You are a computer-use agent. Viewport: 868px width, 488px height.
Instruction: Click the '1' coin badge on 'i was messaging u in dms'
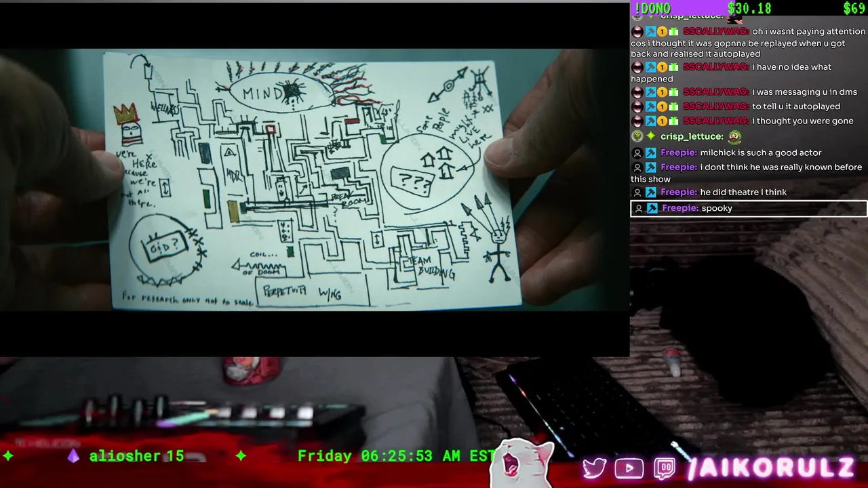click(662, 92)
